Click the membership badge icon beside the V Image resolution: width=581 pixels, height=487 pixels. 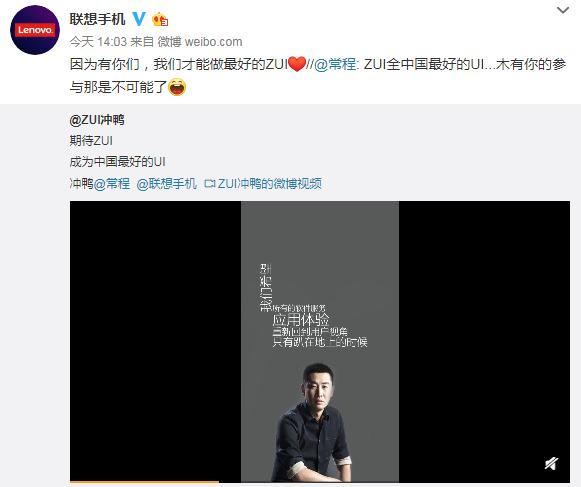click(160, 19)
